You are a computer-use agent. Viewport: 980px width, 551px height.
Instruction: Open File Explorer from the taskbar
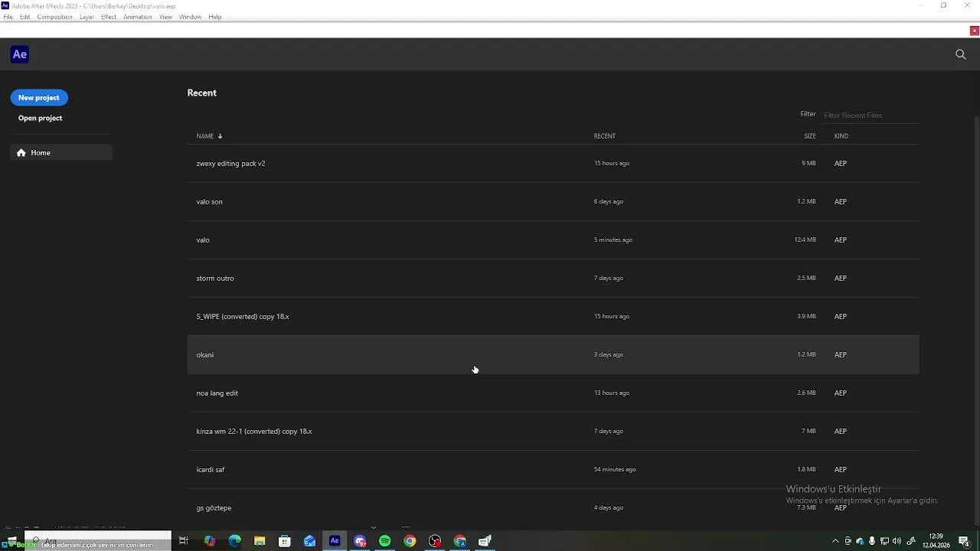260,541
